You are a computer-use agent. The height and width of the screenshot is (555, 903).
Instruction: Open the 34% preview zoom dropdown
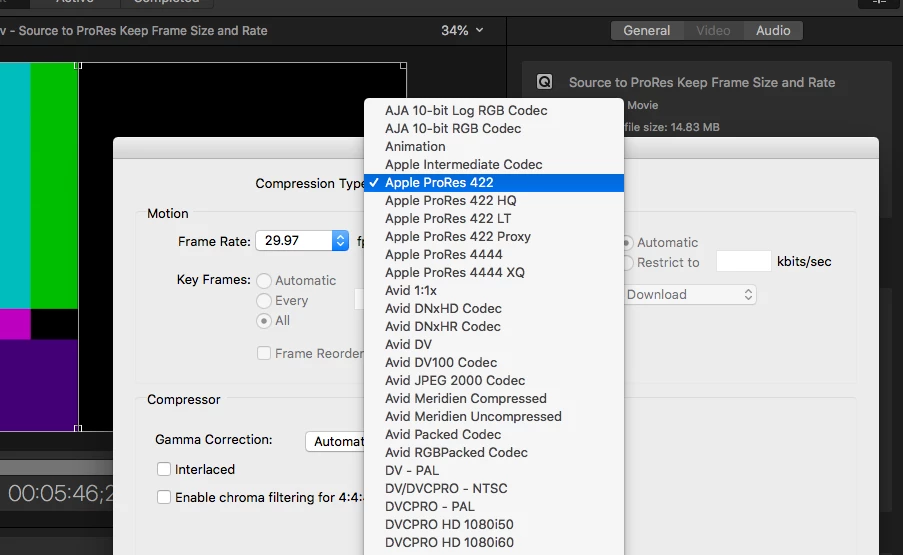462,31
